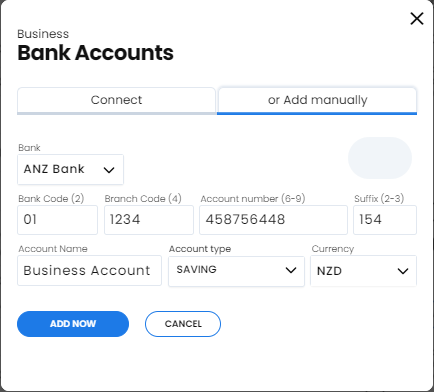Viewport: 434px width, 392px height.
Task: Open the Bank dropdown showing ANZ Bank
Action: [x=70, y=169]
